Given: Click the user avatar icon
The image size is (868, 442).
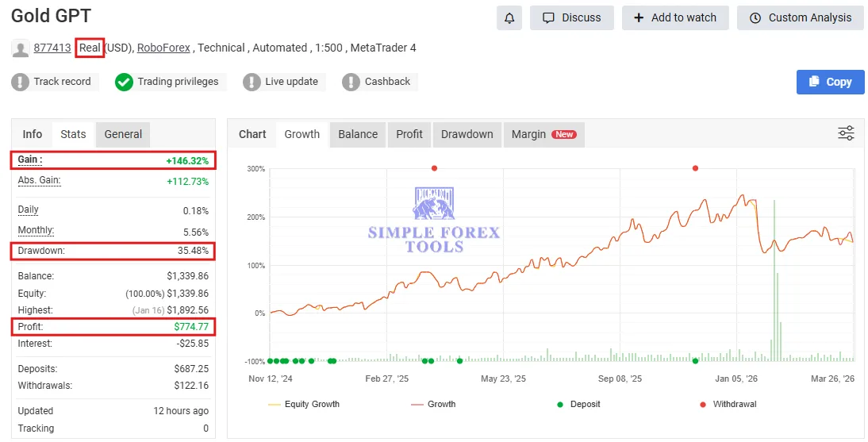Looking at the screenshot, I should point(21,48).
